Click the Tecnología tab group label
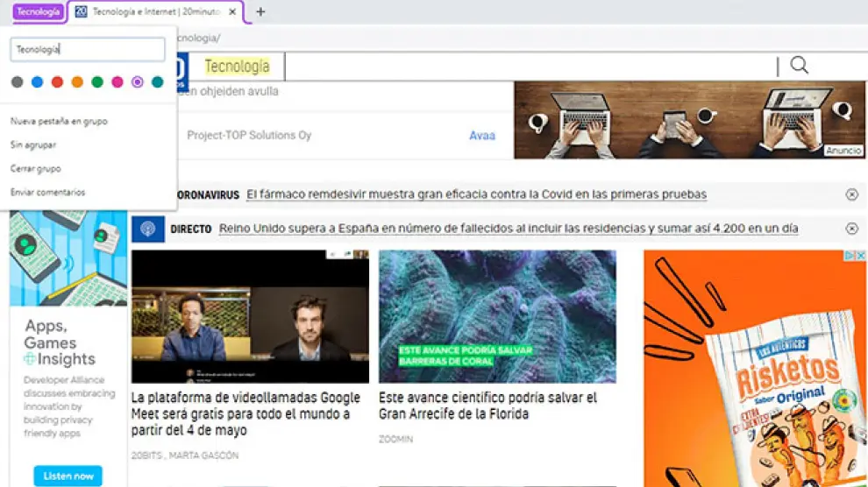The width and height of the screenshot is (868, 487). tap(38, 12)
